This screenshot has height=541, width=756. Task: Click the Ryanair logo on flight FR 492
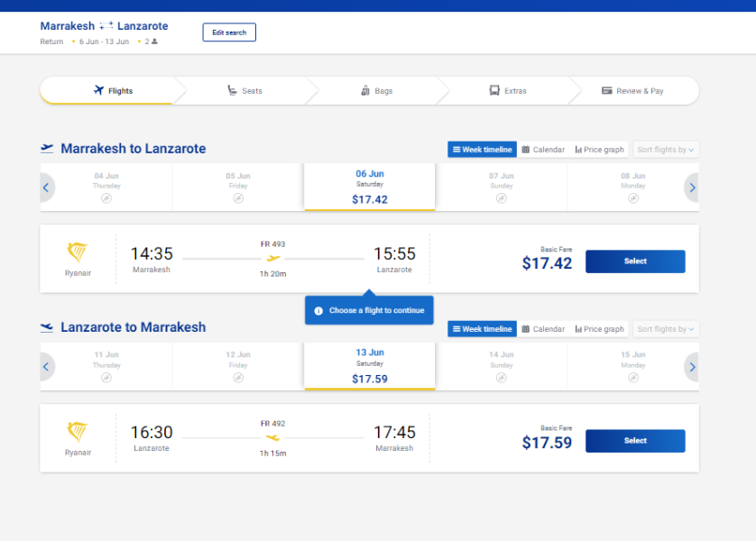[x=78, y=432]
